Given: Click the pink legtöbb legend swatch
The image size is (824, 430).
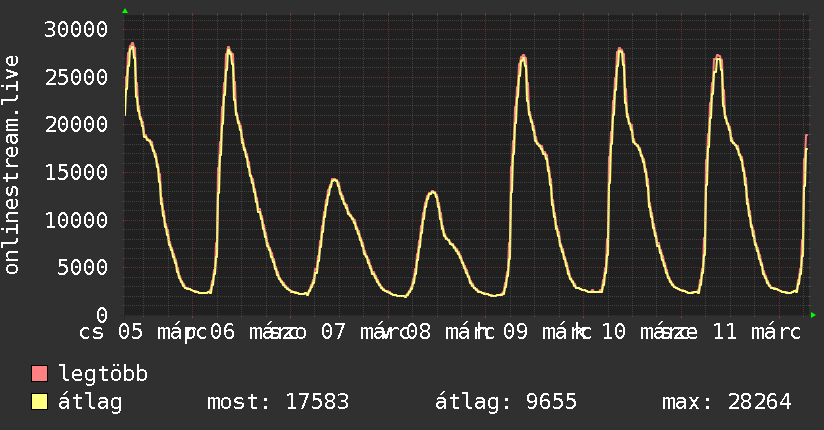Looking at the screenshot, I should [x=39, y=373].
